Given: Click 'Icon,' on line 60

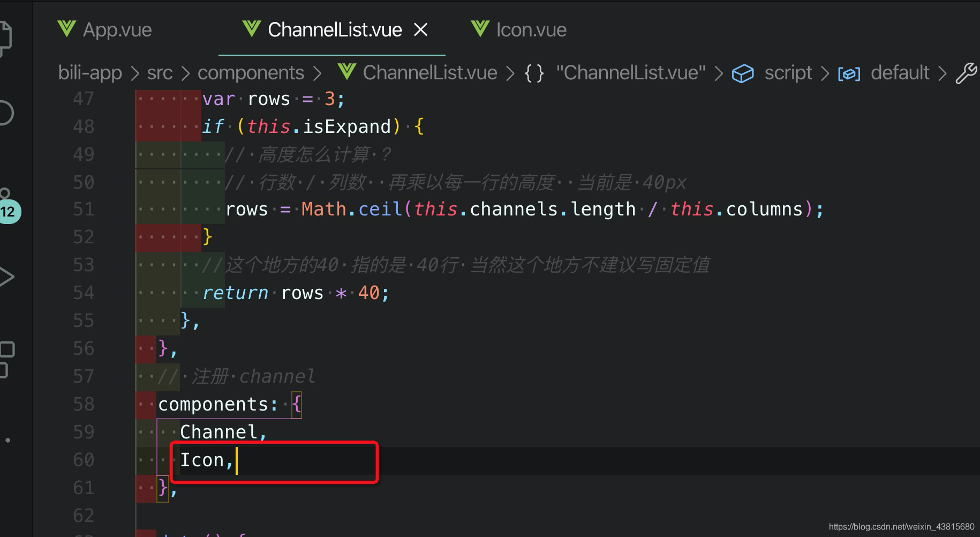Looking at the screenshot, I should [x=207, y=460].
